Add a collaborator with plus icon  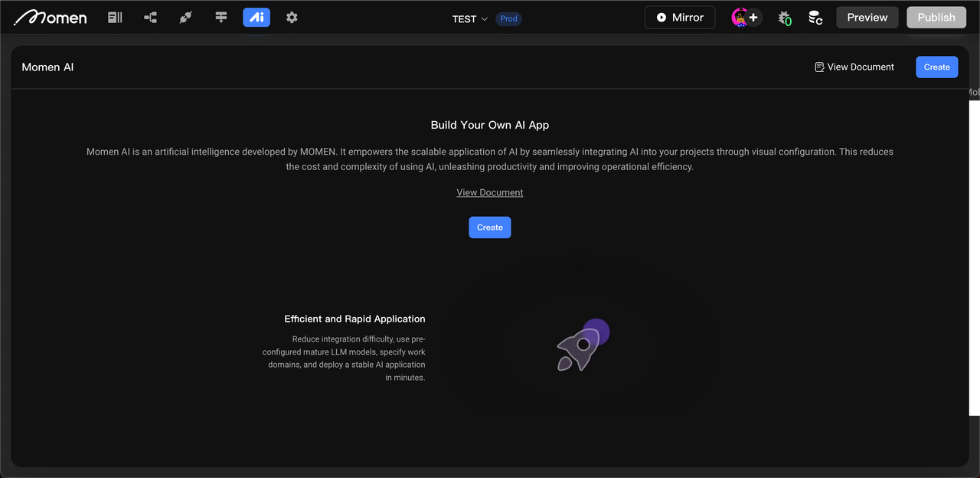point(754,18)
